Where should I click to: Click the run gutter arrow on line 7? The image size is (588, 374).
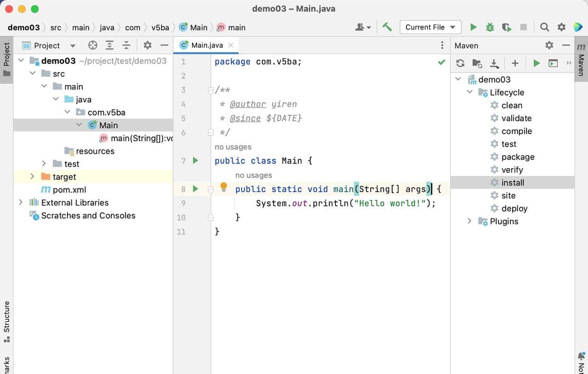[x=195, y=161]
